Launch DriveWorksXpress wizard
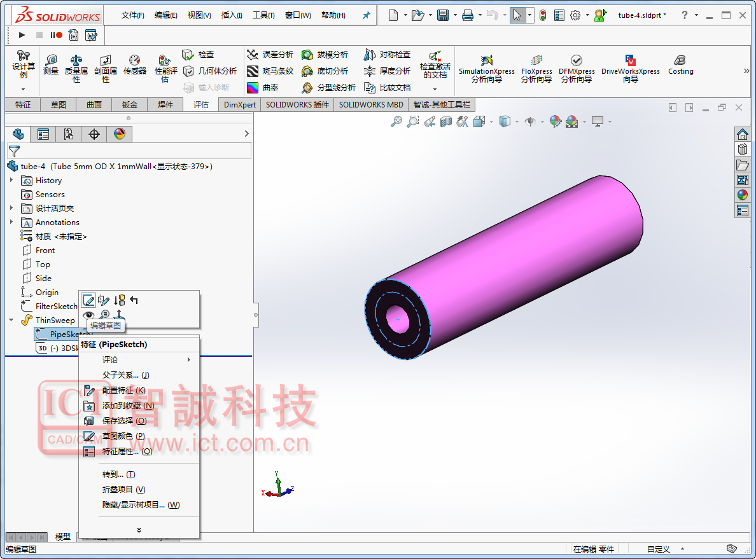Screen dimensions: 756x559 click(x=630, y=68)
